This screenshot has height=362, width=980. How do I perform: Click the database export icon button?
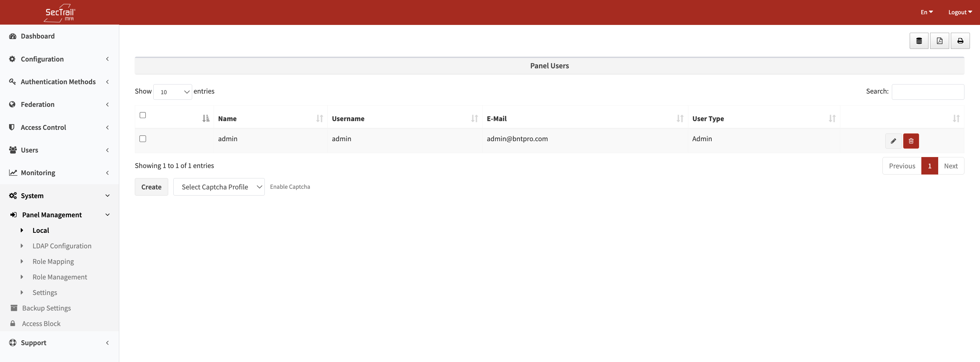coord(919,41)
